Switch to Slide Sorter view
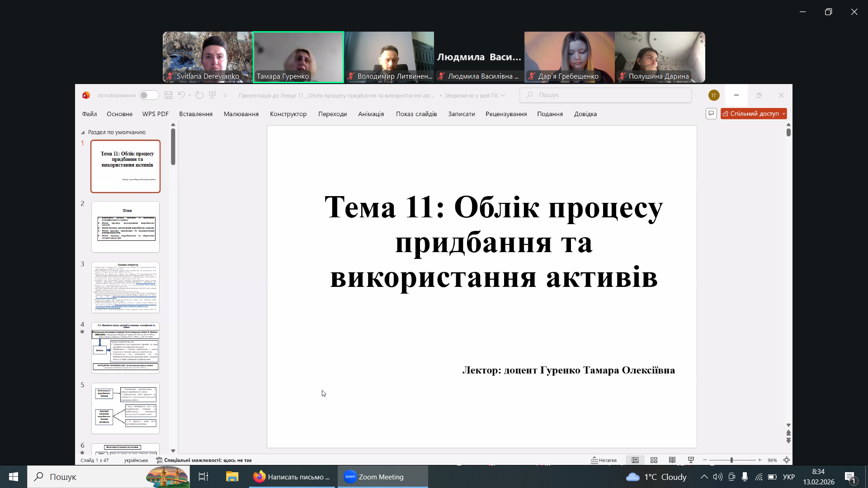 [x=654, y=460]
